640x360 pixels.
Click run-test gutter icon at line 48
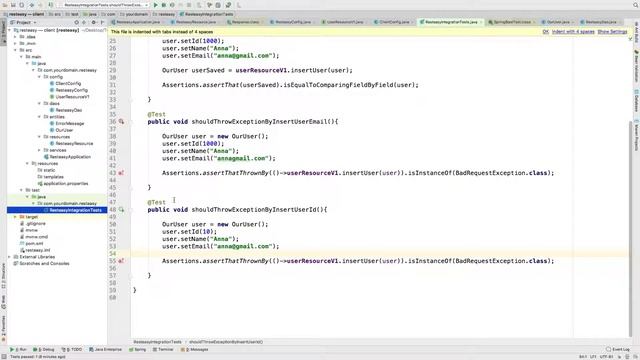pos(121,210)
